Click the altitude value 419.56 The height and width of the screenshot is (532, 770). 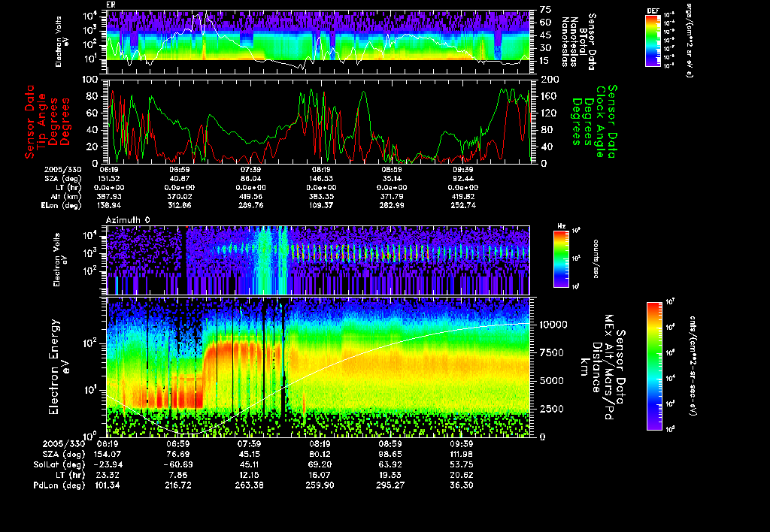[250, 196]
